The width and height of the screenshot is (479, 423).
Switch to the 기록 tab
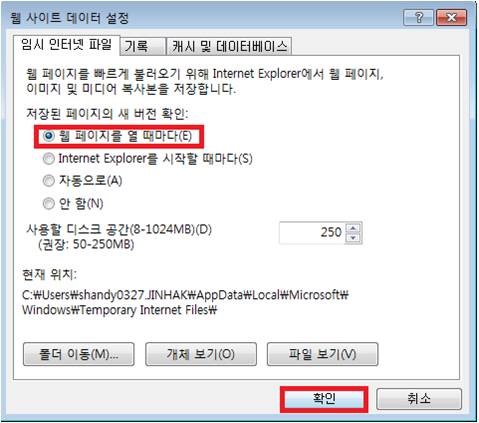coord(142,46)
